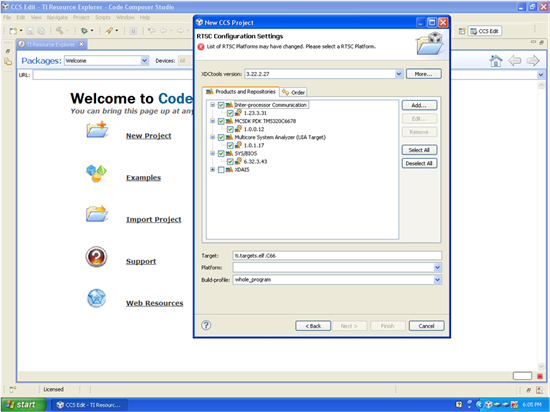Click the toolbar last-edit-location arrow icon

coord(152,31)
